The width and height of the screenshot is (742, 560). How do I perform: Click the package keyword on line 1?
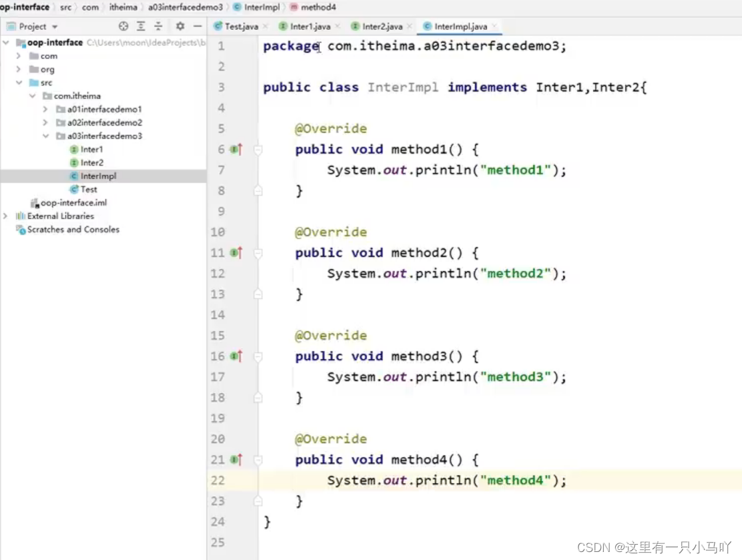291,46
